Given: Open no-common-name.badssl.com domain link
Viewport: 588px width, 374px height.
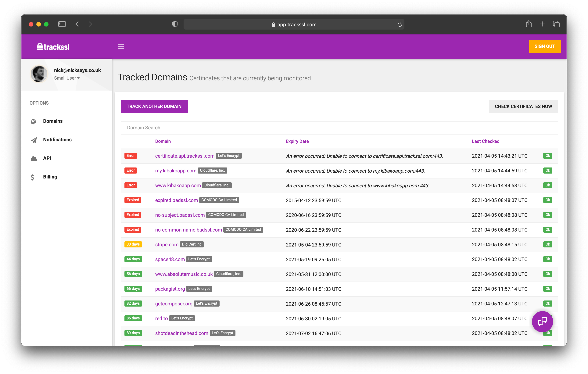Looking at the screenshot, I should [x=188, y=230].
